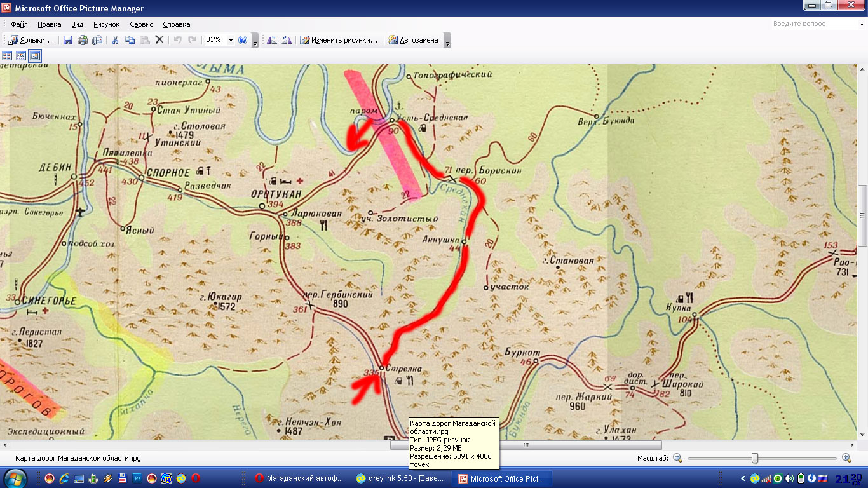Click the Save icon in the toolbar
Viewport: 868px width, 488px height.
(68, 40)
